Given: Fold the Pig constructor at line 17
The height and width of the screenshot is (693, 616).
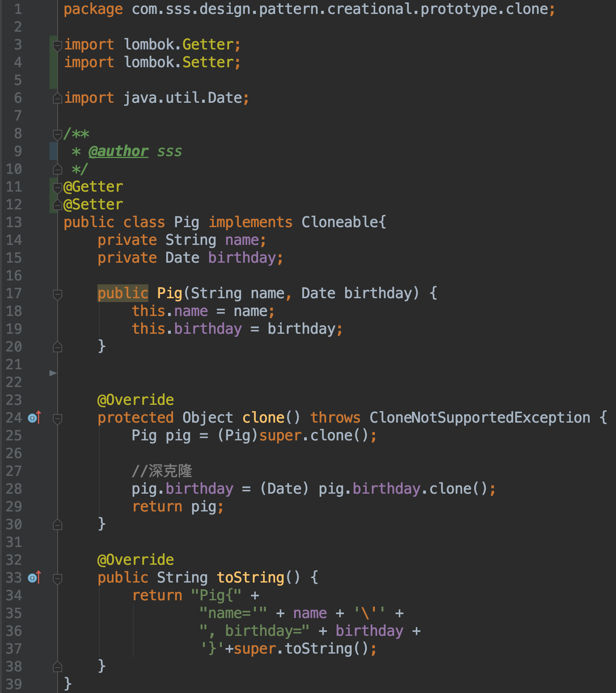Looking at the screenshot, I should (x=57, y=294).
